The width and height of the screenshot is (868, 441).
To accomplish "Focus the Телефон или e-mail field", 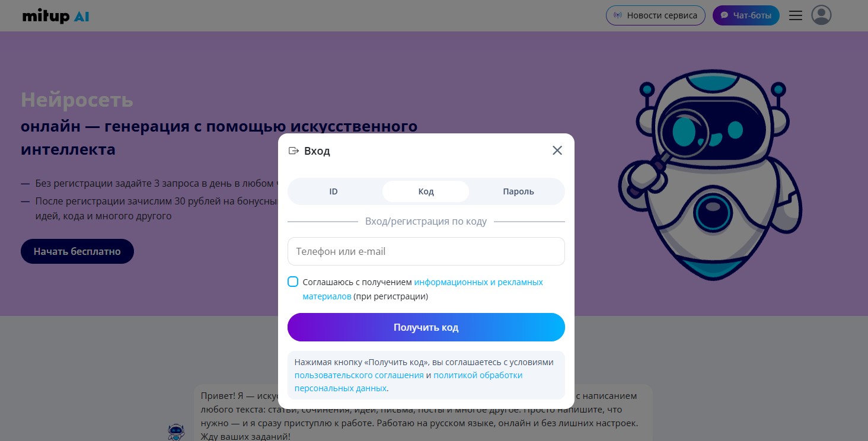I will tap(426, 251).
